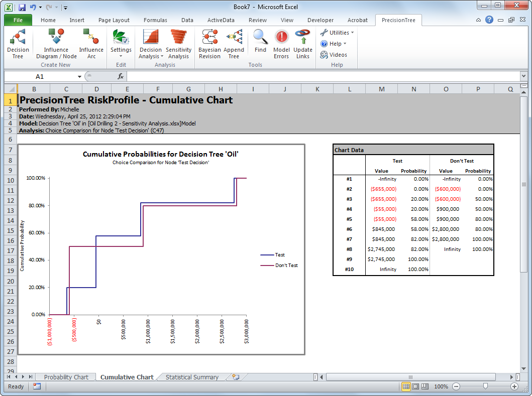Click the Cumulative Probability axis title
This screenshot has width=532, height=396.
click(x=22, y=245)
